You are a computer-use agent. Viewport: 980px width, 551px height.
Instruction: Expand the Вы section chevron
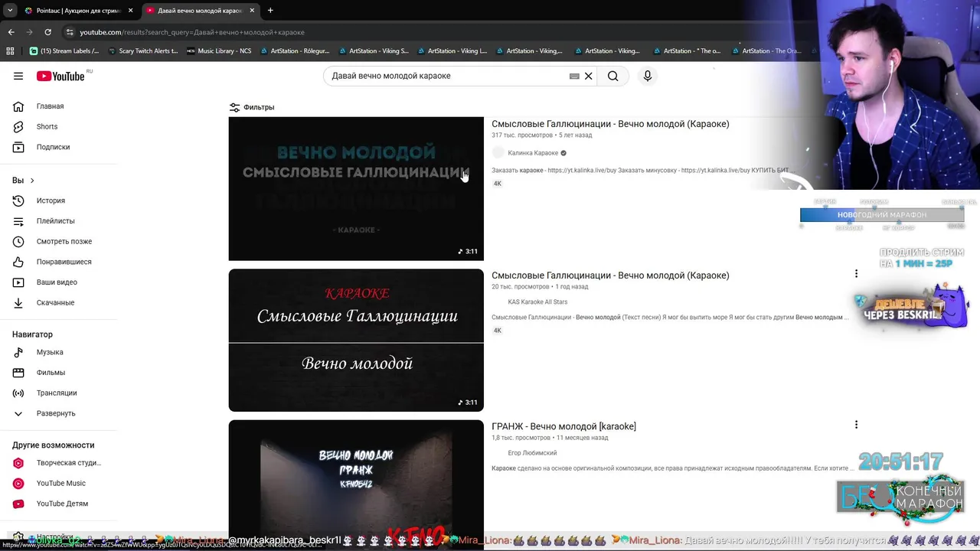(x=32, y=181)
